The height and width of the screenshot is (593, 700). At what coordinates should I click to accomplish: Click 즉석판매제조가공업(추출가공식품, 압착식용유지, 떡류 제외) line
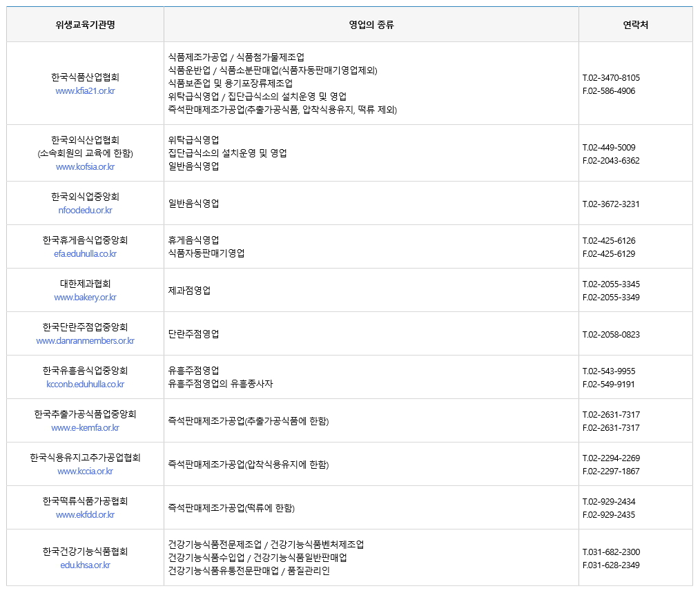[282, 109]
